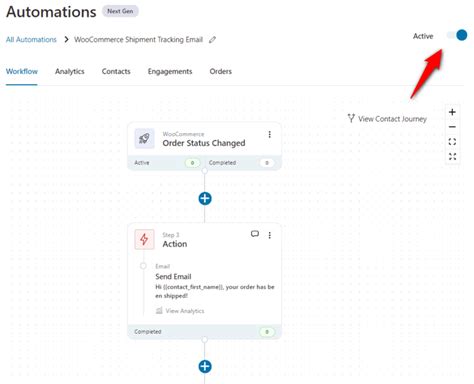The height and width of the screenshot is (384, 474).
Task: Open the Action step comment icon
Action: tap(255, 234)
